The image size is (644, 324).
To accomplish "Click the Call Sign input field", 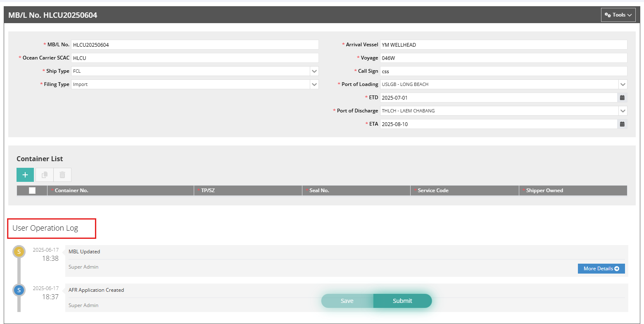I will [x=503, y=71].
